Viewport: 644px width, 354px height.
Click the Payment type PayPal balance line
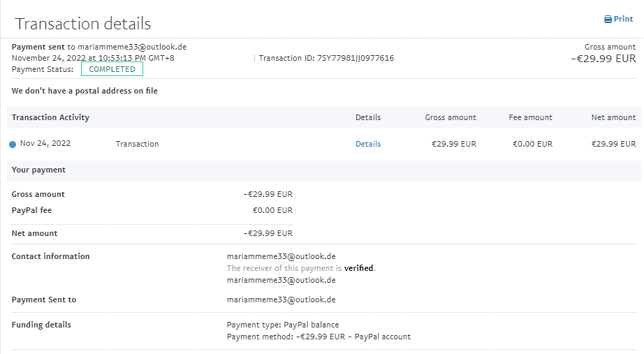pyautogui.click(x=283, y=325)
